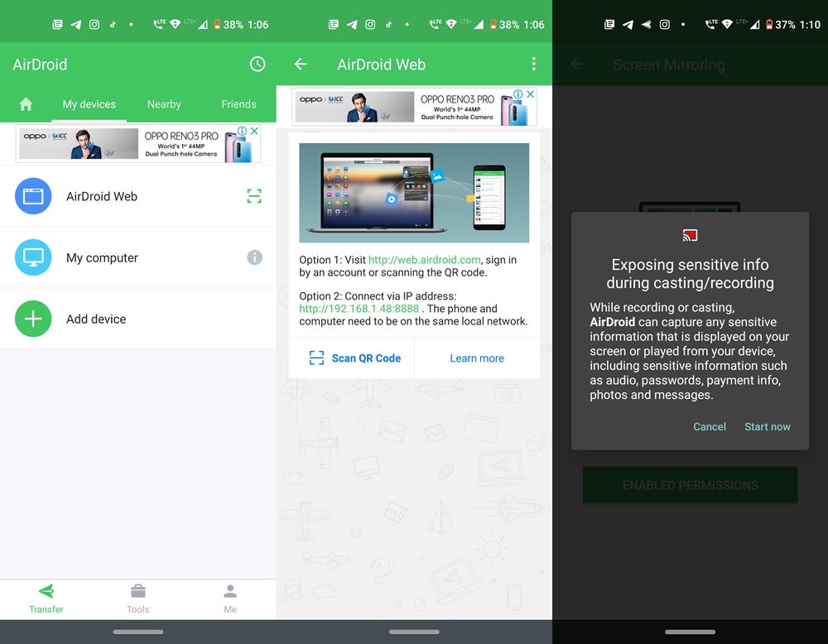This screenshot has width=828, height=644.
Task: Tap the cast icon in the dialog
Action: [x=690, y=235]
